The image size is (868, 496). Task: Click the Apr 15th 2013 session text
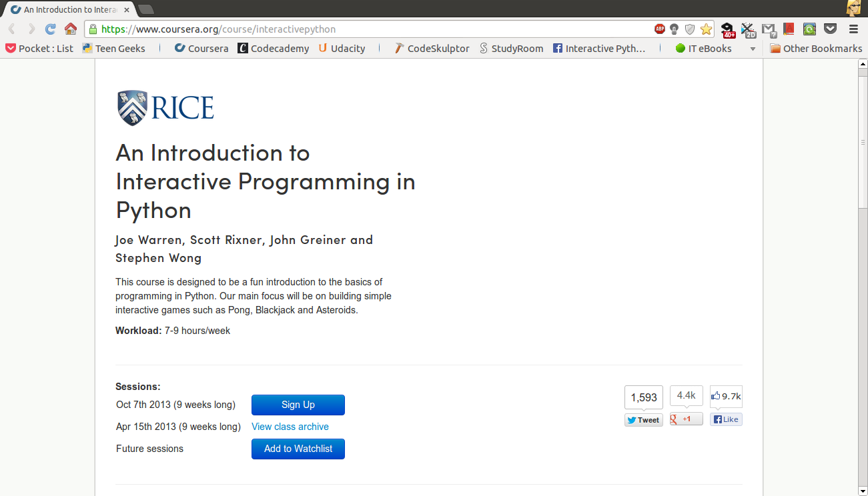pyautogui.click(x=178, y=427)
